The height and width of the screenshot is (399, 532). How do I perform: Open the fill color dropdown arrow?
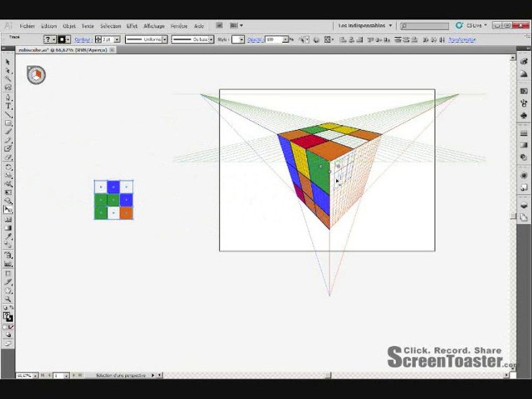point(54,40)
